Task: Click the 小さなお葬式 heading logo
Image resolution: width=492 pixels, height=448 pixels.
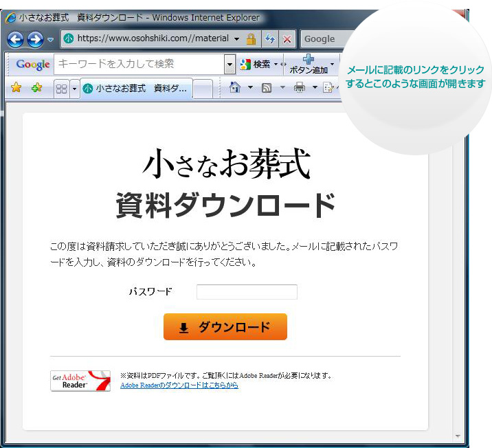Action: point(227,164)
